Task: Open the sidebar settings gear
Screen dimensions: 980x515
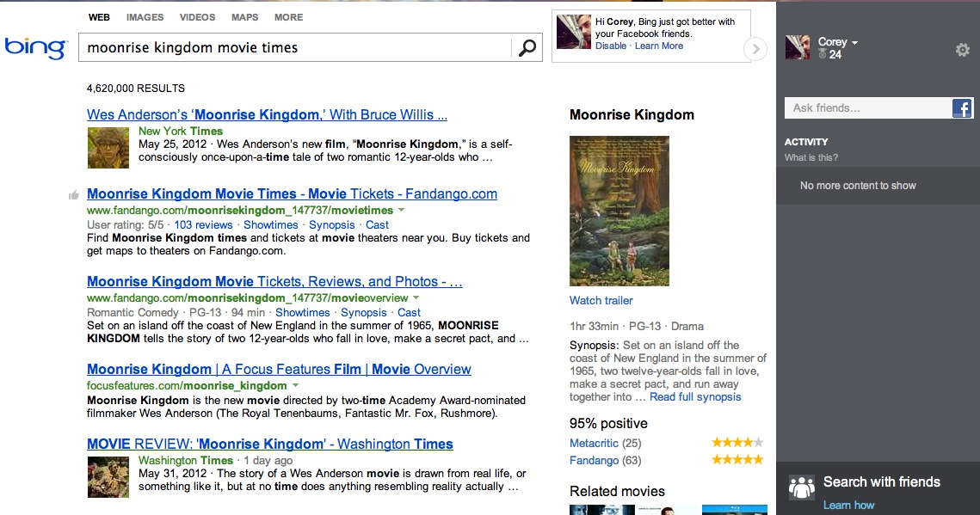Action: coord(963,50)
